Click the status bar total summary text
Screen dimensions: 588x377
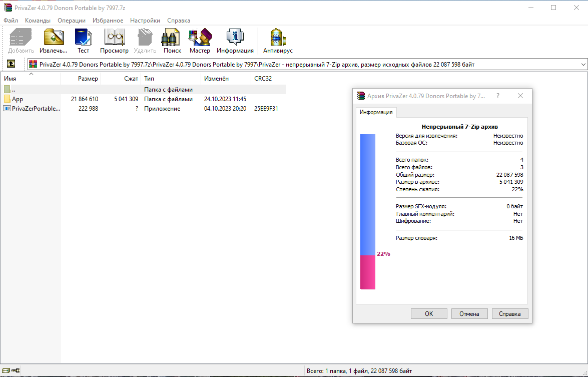tap(359, 371)
